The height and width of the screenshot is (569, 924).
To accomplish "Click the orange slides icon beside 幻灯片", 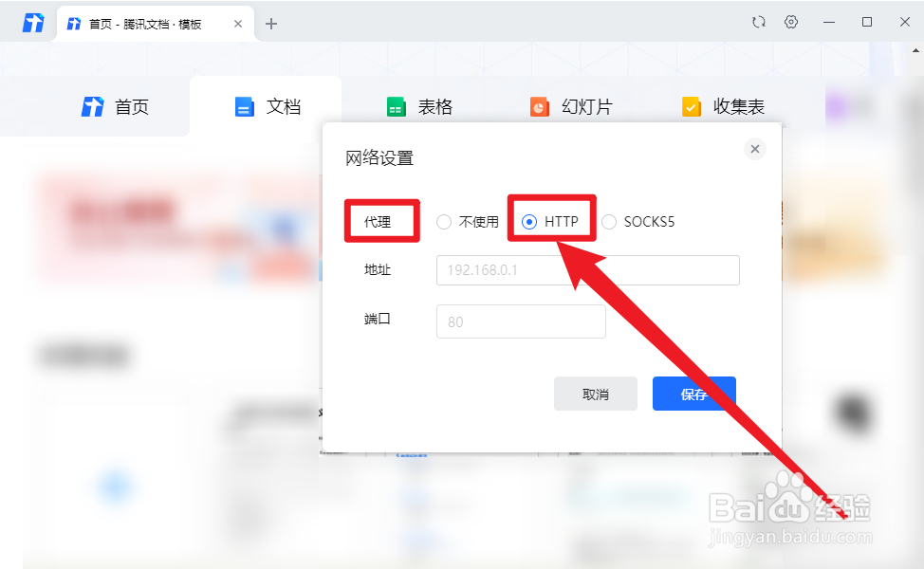I will [x=539, y=107].
